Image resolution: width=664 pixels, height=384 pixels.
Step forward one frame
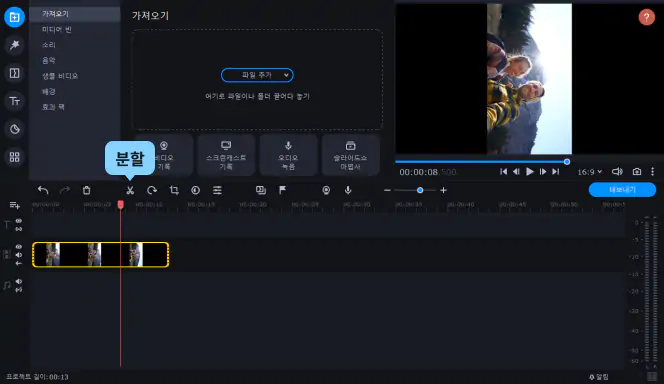[542, 171]
